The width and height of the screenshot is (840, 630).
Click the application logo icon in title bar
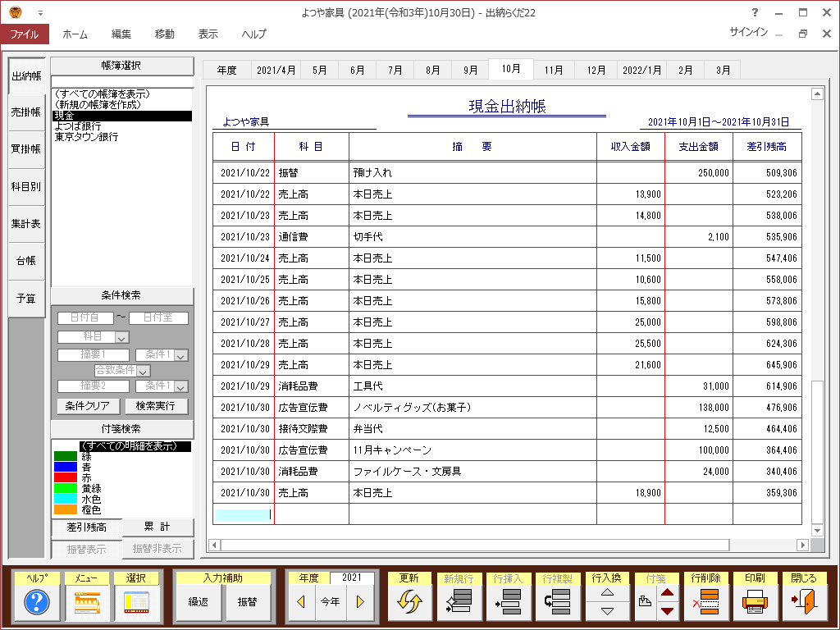(16, 11)
